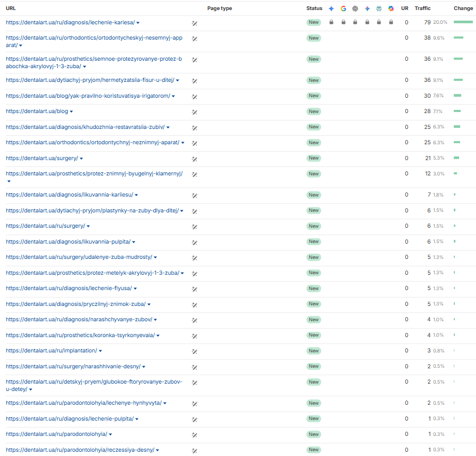Image resolution: width=476 pixels, height=456 pixels.
Task: Click the Status column header
Action: [x=314, y=8]
